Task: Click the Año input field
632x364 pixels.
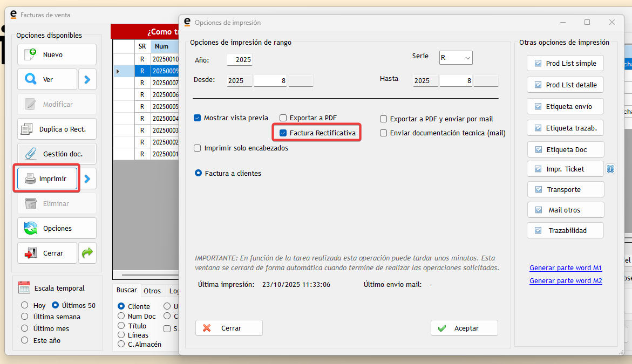Action: coord(240,60)
